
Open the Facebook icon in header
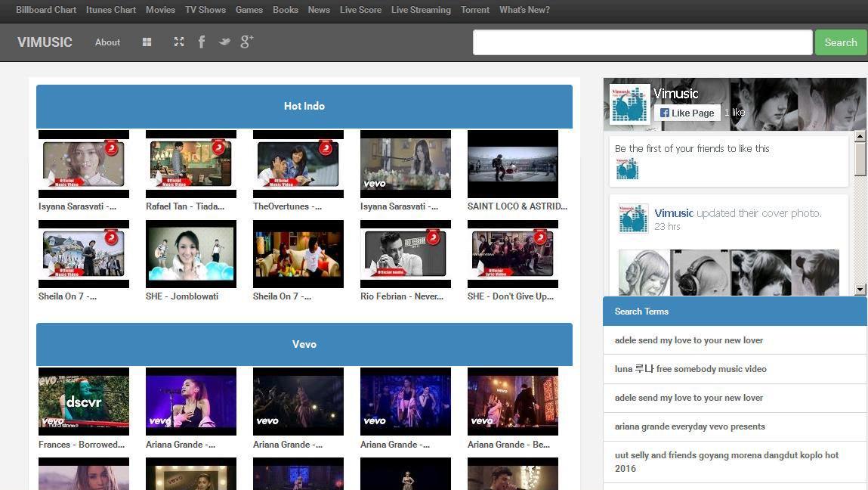click(202, 42)
